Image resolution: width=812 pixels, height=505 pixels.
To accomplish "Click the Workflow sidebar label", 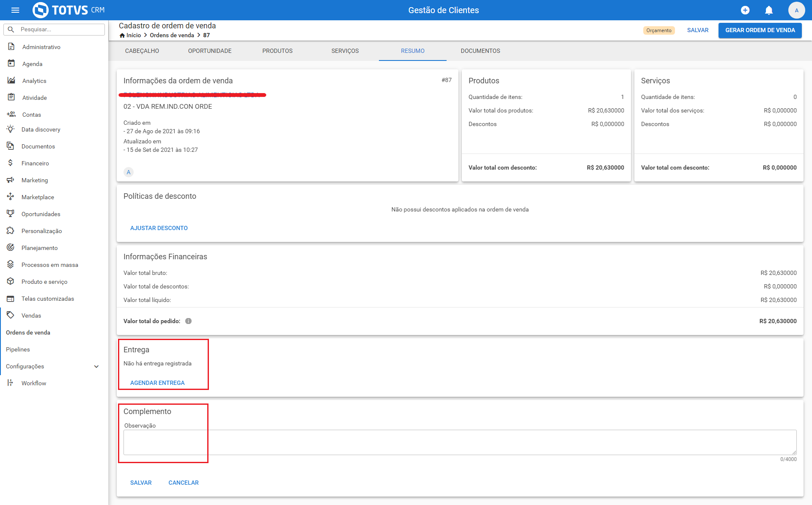I will click(x=34, y=383).
